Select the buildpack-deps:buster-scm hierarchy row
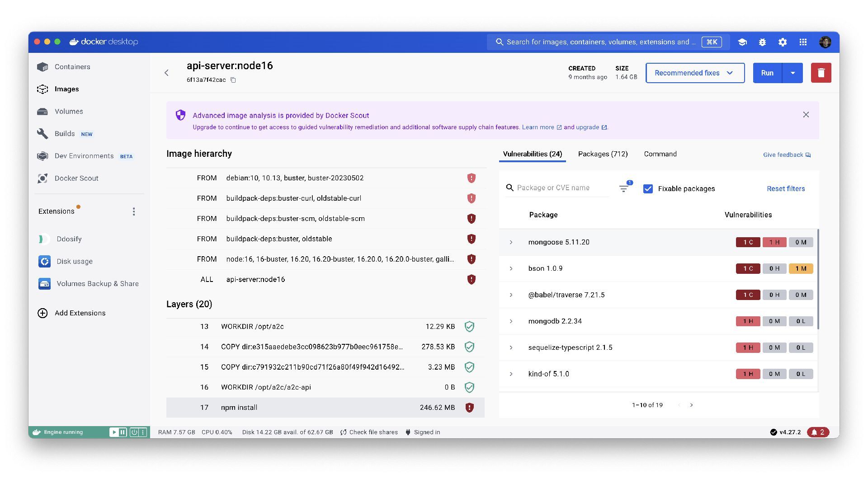The height and width of the screenshot is (488, 868). click(x=326, y=219)
